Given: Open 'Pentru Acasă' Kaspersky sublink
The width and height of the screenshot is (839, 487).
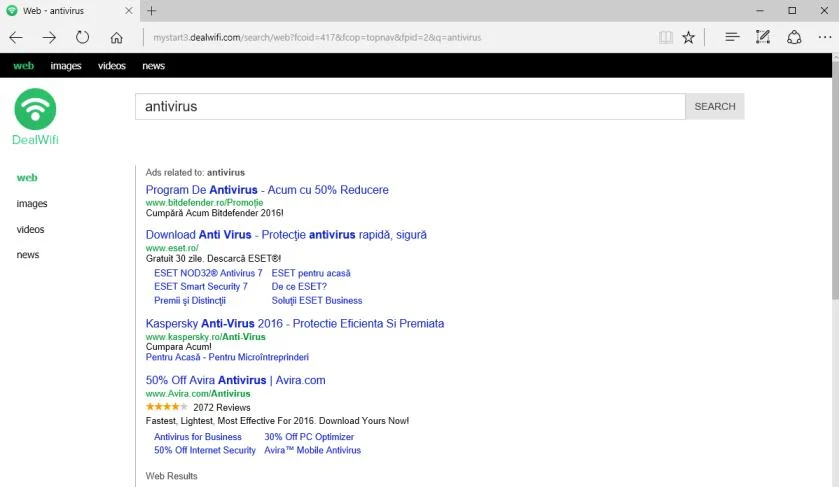Looking at the screenshot, I should click(173, 357).
